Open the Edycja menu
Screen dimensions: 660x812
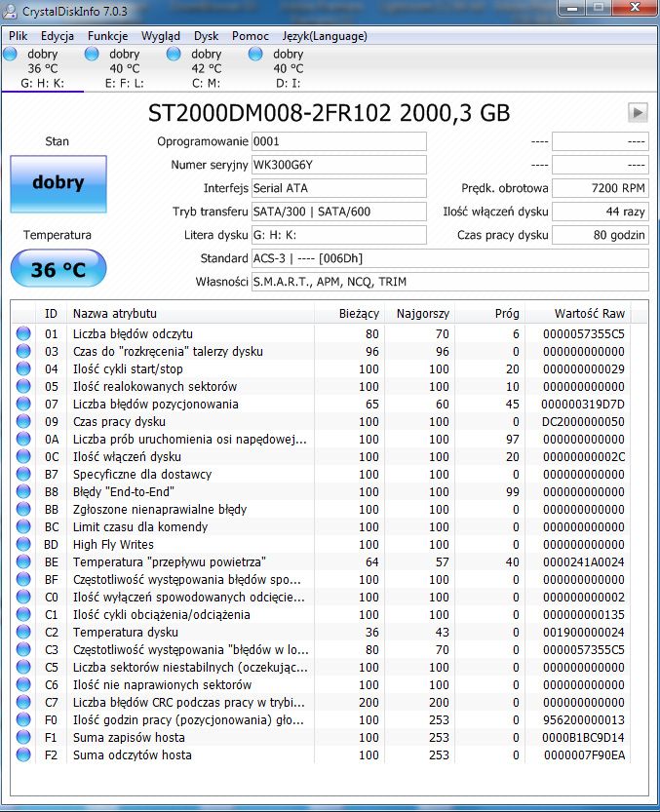pos(57,36)
